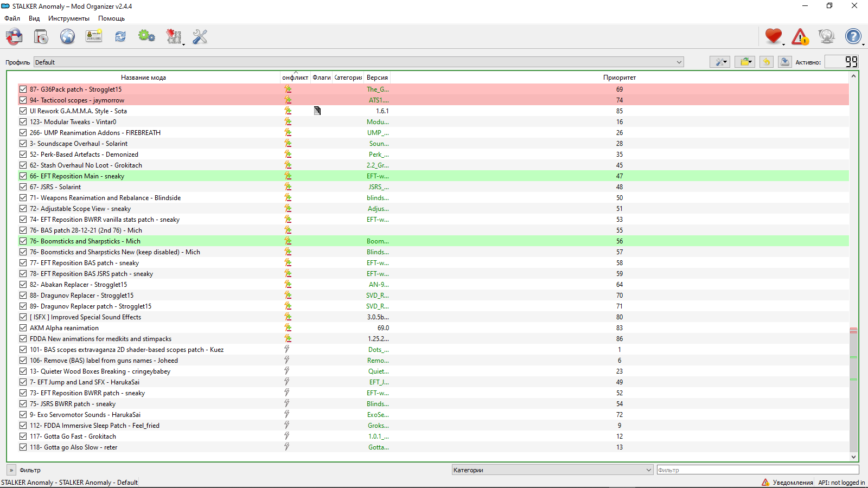
Task: Toggle 76- Boomsticks and Sharpsticks - Mich checkbox
Action: tap(23, 241)
